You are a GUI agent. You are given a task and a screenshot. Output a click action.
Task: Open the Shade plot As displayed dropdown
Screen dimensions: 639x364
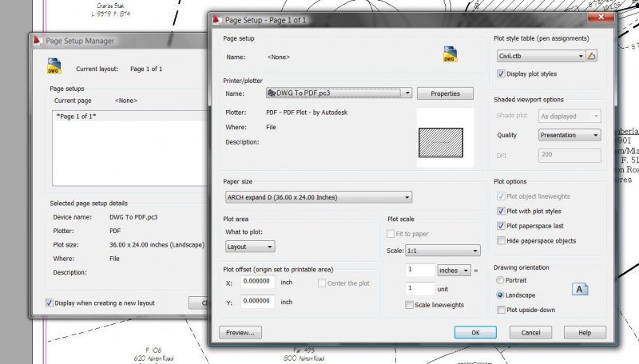[570, 116]
